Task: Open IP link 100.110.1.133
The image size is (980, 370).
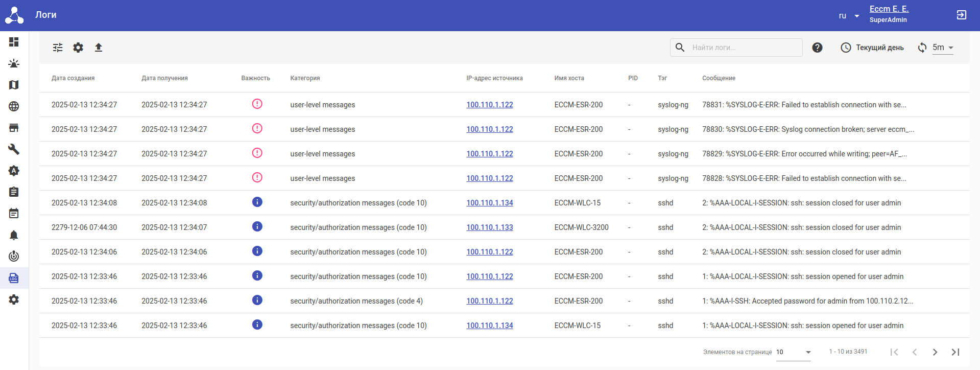Action: click(x=489, y=227)
